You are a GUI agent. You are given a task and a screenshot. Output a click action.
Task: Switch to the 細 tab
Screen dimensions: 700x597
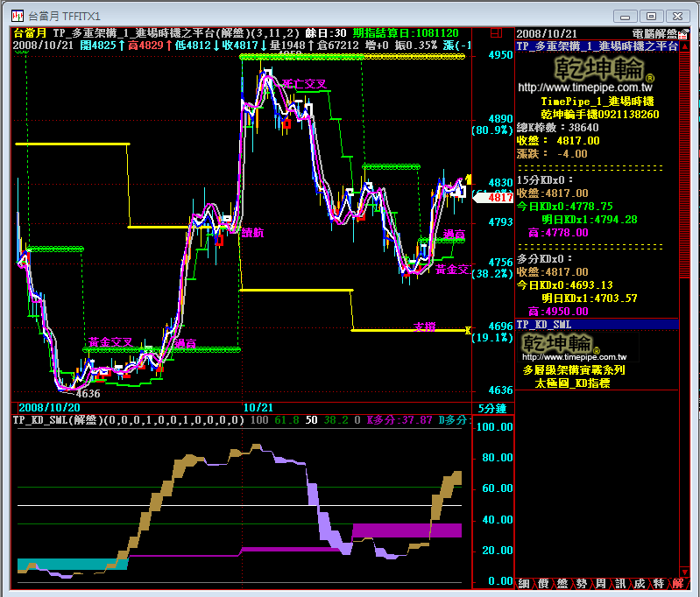(524, 584)
